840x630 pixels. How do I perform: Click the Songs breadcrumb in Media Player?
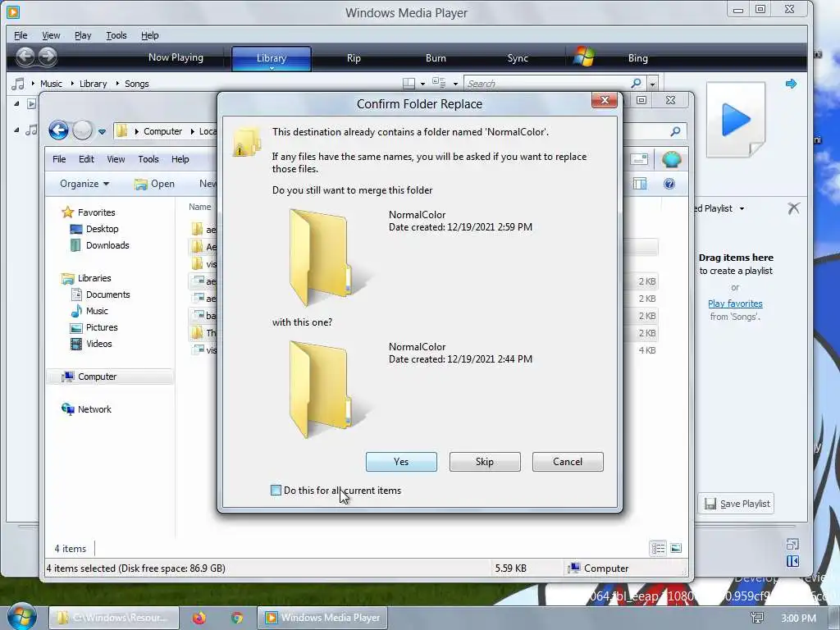(137, 84)
